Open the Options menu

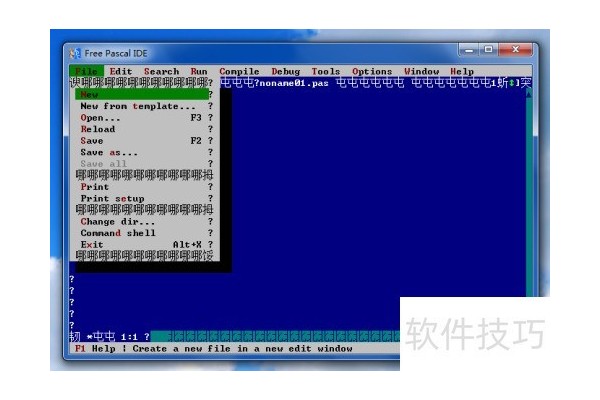372,71
